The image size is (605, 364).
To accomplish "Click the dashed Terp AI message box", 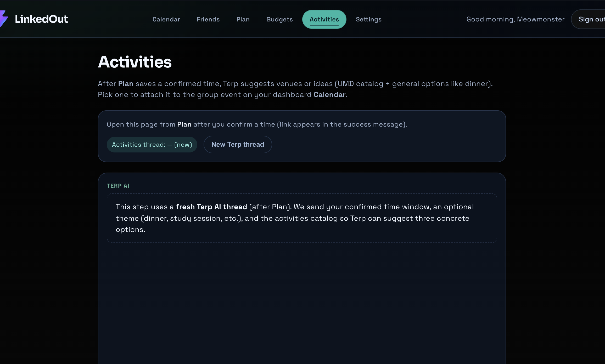I will coord(302,218).
